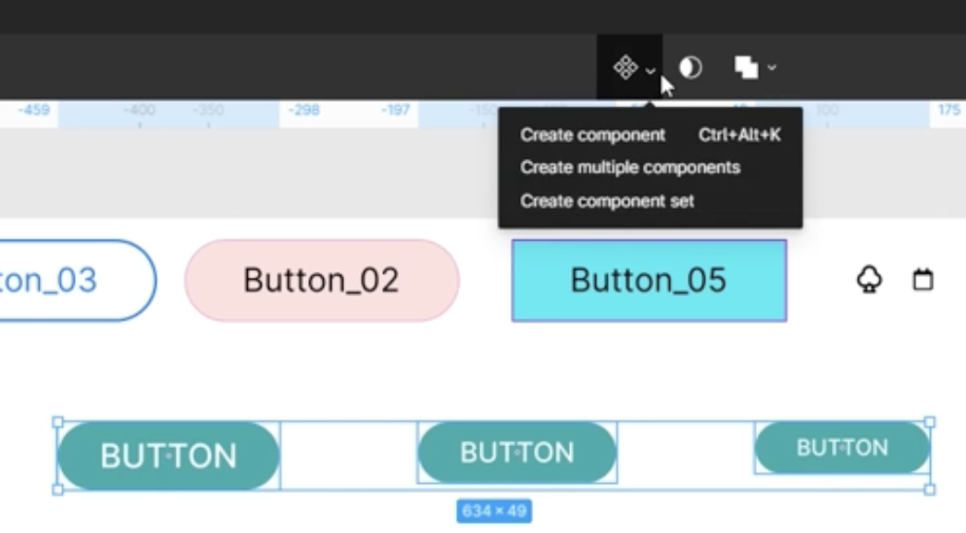Screen dimensions: 966x533
Task: Click the 634 × 49 size label
Action: 494,511
